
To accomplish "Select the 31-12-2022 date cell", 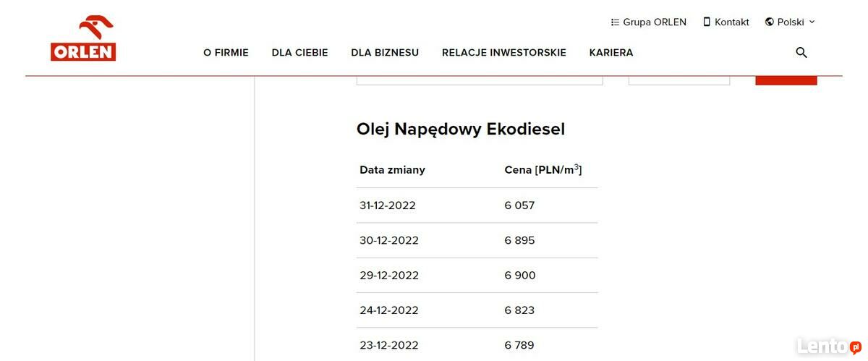I will point(388,205).
